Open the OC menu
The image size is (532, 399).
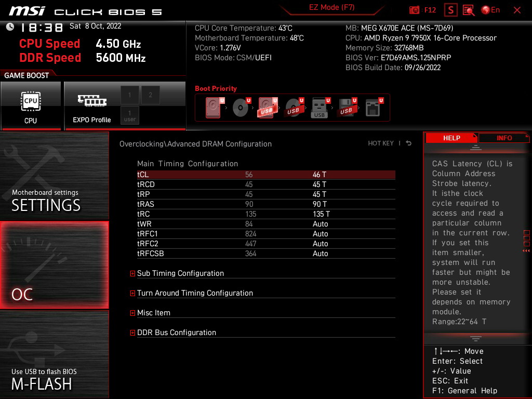click(x=54, y=265)
